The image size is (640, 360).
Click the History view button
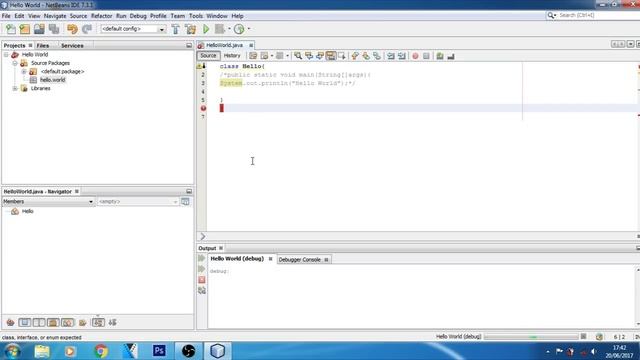coord(232,56)
